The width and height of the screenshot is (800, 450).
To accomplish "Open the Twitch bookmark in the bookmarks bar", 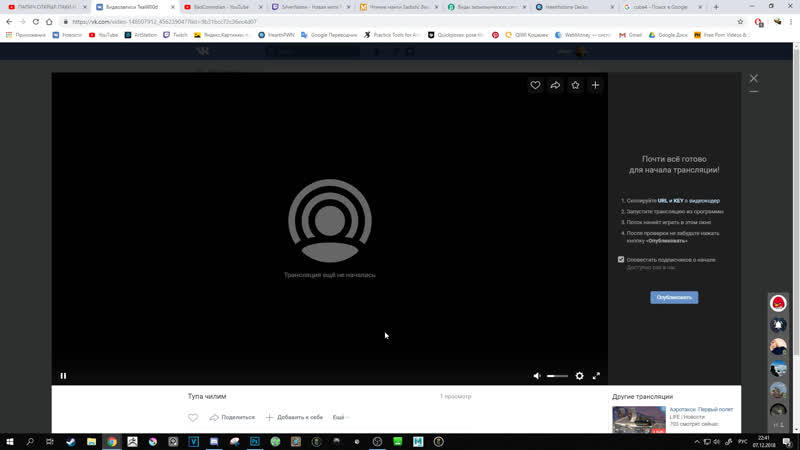I will coord(175,35).
